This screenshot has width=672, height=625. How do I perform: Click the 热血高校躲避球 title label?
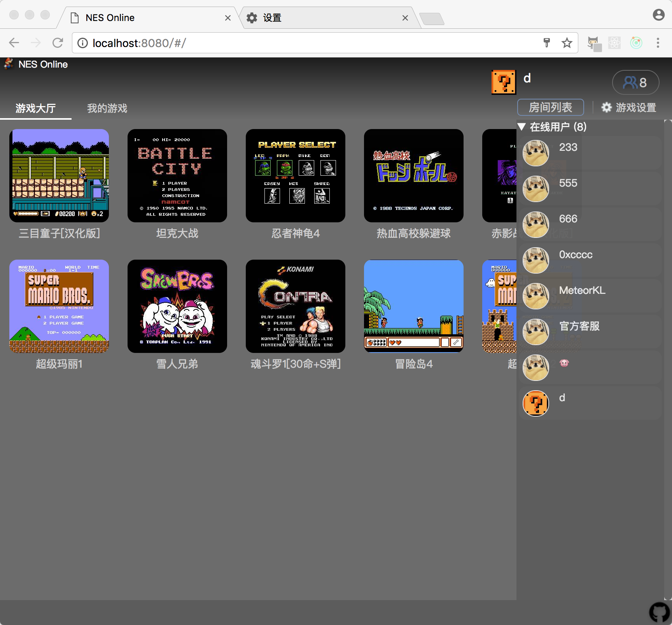pyautogui.click(x=414, y=233)
